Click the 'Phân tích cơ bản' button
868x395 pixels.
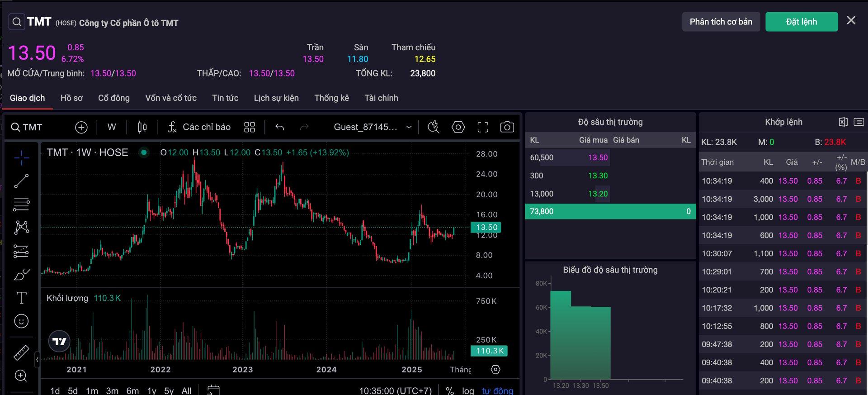(721, 22)
